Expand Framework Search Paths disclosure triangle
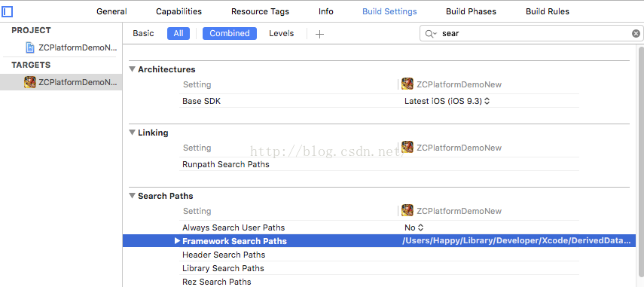This screenshot has width=644, height=287. coord(178,240)
